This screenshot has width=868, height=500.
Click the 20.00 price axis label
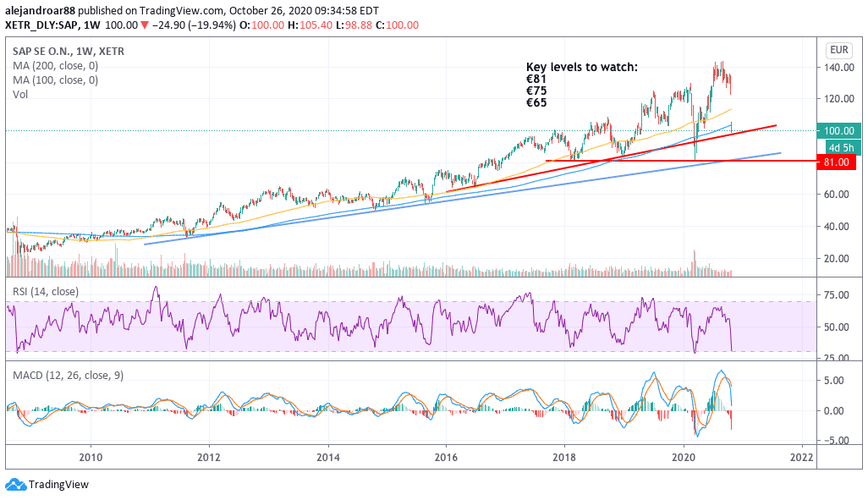pos(837,258)
